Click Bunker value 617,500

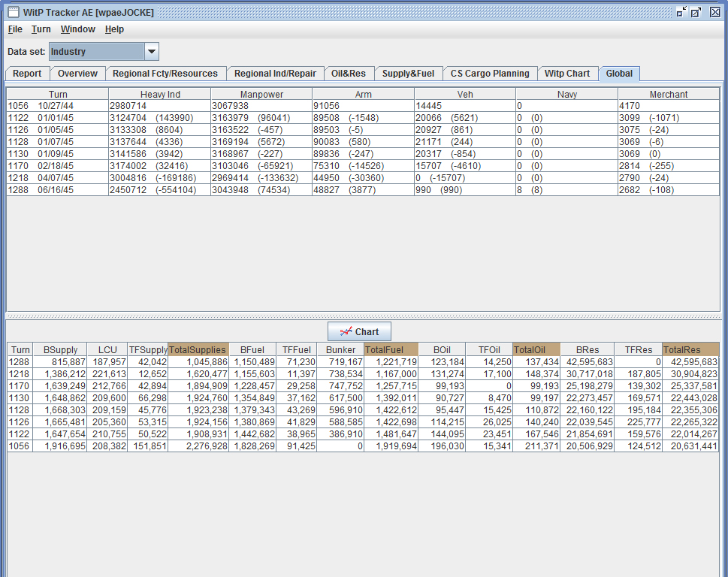[340, 398]
